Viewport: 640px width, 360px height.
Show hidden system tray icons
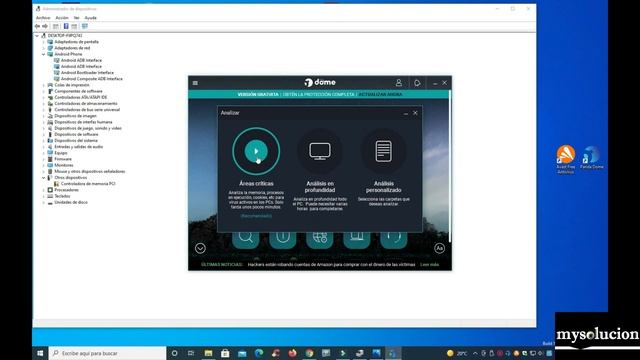[475, 353]
